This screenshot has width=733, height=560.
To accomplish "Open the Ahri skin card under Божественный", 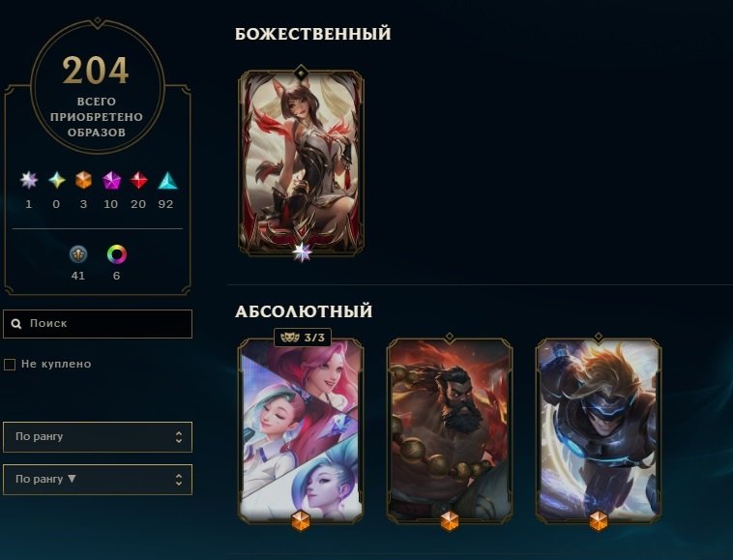I will pos(301,162).
